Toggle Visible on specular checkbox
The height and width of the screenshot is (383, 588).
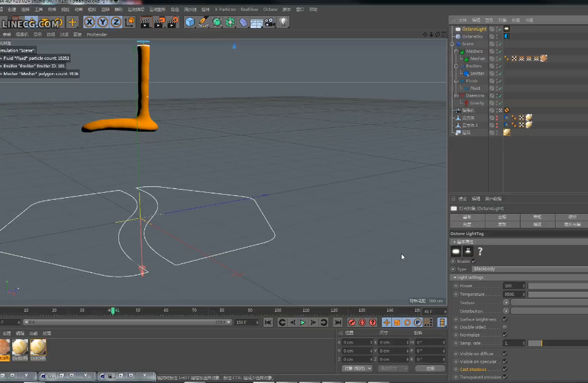pyautogui.click(x=505, y=362)
